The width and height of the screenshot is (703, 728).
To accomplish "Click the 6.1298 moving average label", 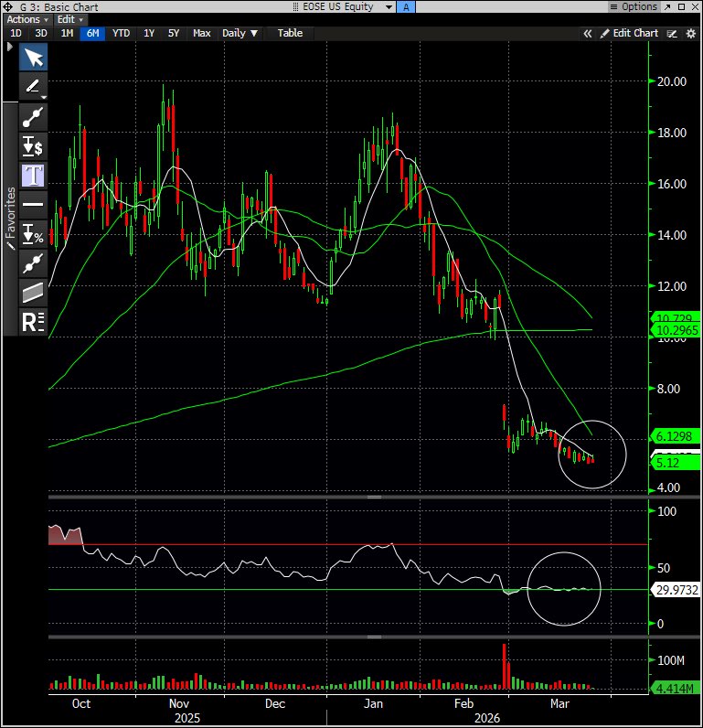I will [676, 436].
